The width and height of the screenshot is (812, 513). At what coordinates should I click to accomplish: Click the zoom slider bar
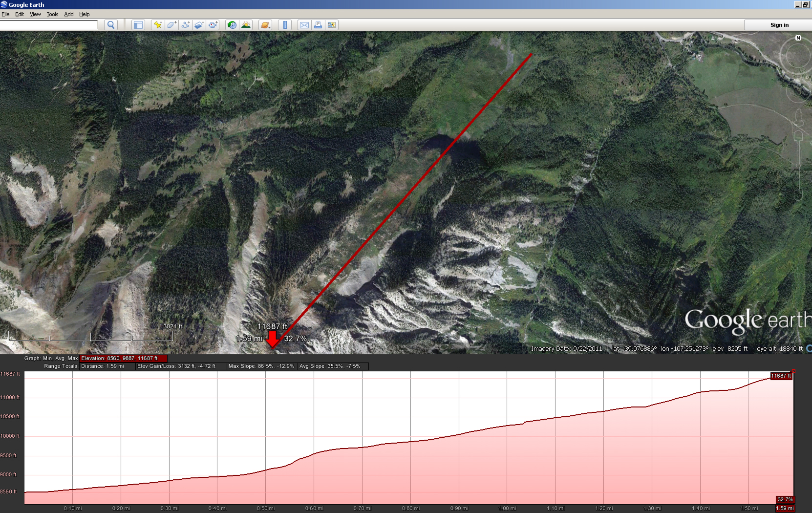click(x=798, y=166)
